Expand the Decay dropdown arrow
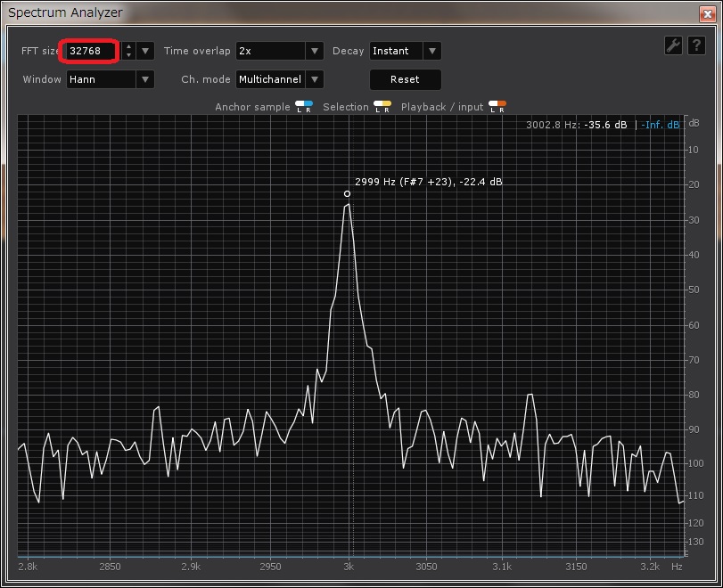This screenshot has width=723, height=588. pyautogui.click(x=432, y=51)
